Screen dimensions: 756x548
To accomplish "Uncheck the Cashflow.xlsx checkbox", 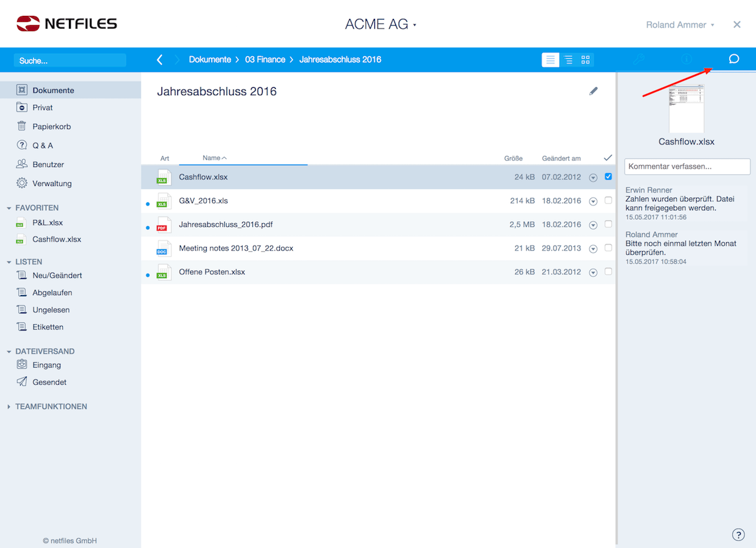I will coord(608,177).
